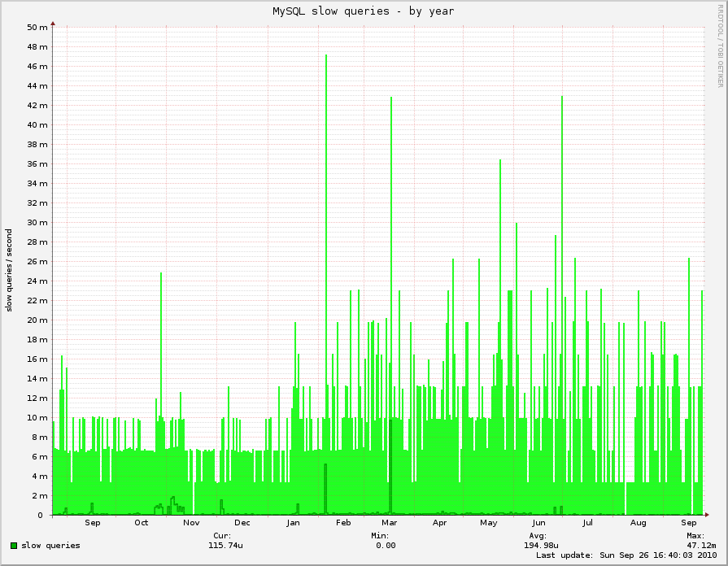
Task: Click the green slow queries legend swatch
Action: pos(14,546)
